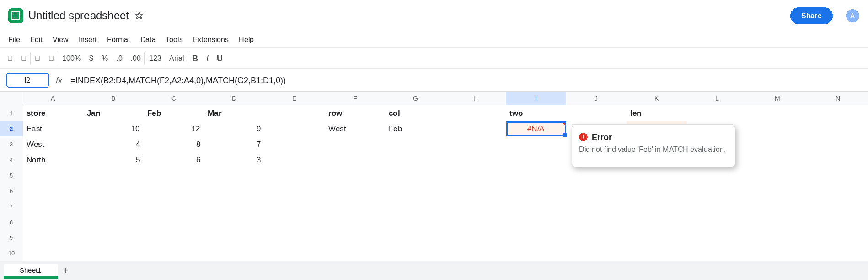The width and height of the screenshot is (868, 280).
Task: Click the 'North' store cell
Action: tap(53, 160)
